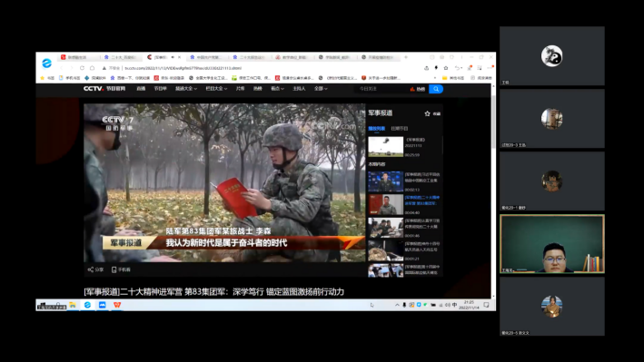Open File Explorer from the taskbar
Image resolution: width=644 pixels, height=362 pixels.
pyautogui.click(x=73, y=305)
